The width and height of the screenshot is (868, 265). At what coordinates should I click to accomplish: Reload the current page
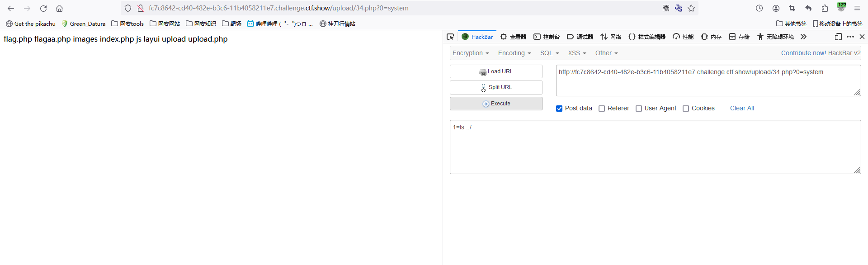43,8
